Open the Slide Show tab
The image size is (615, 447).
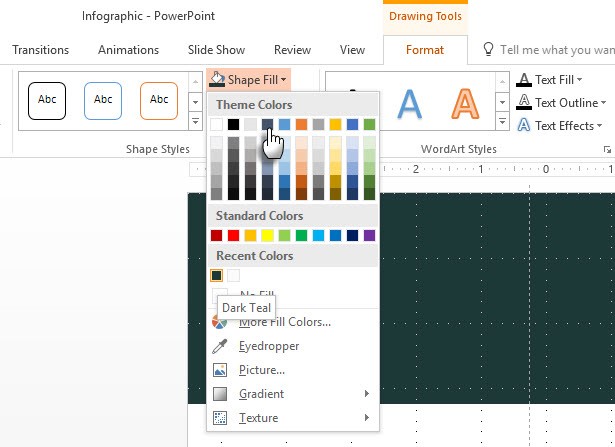216,50
